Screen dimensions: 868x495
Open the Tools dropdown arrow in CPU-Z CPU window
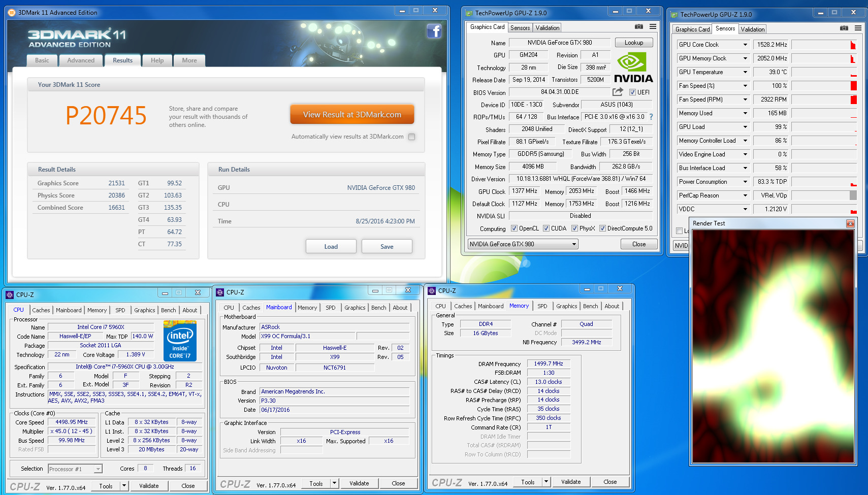click(123, 486)
